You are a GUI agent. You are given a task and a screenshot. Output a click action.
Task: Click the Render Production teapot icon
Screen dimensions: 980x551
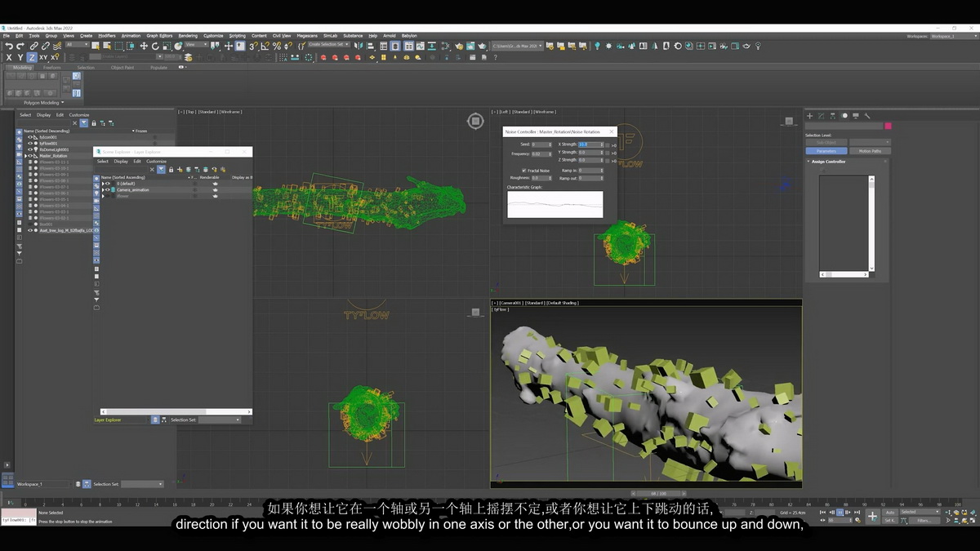pos(481,46)
